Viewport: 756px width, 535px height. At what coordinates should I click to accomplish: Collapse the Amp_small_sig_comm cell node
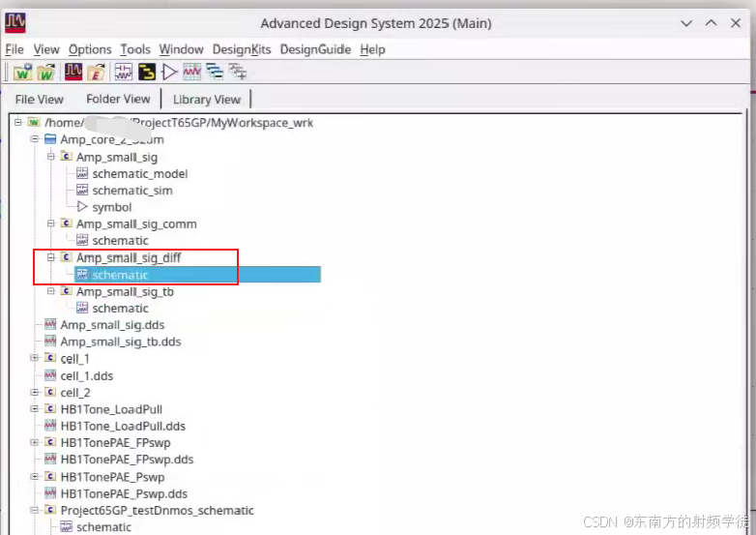coord(50,223)
